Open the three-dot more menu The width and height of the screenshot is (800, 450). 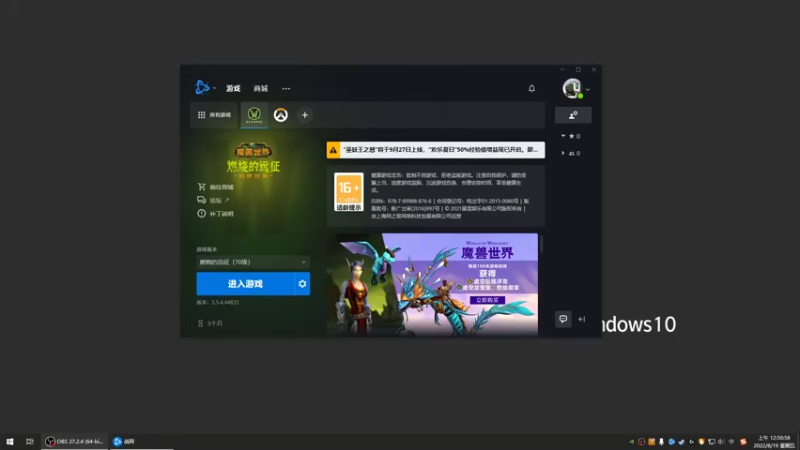click(286, 88)
